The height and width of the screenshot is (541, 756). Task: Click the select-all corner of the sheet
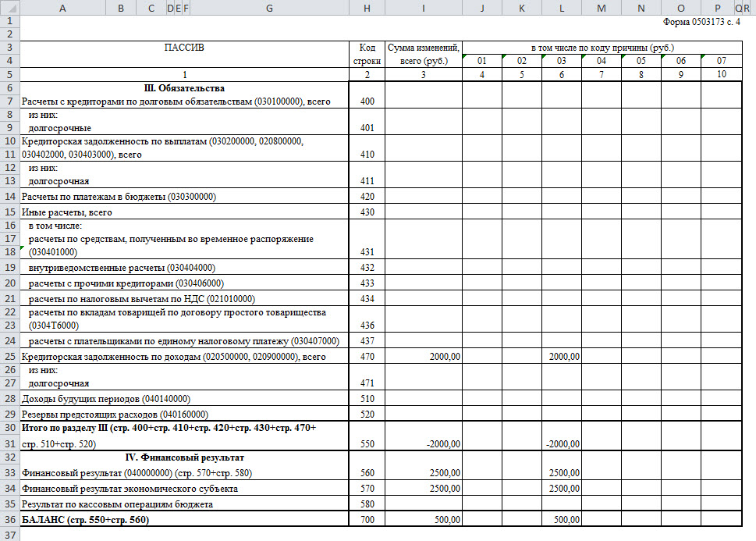9,8
